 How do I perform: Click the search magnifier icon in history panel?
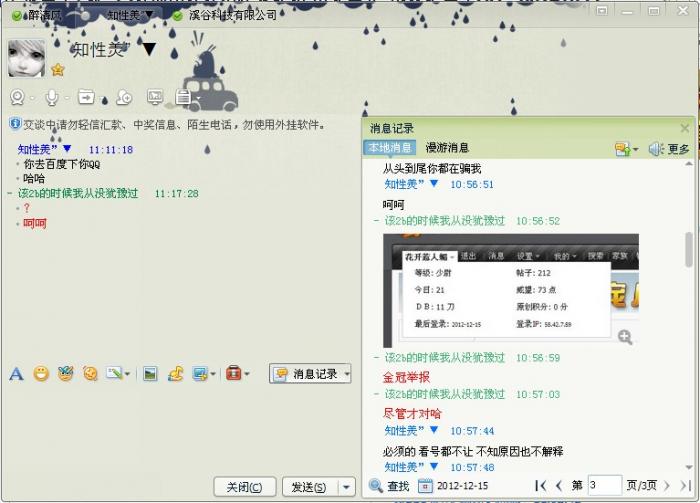coord(375,485)
